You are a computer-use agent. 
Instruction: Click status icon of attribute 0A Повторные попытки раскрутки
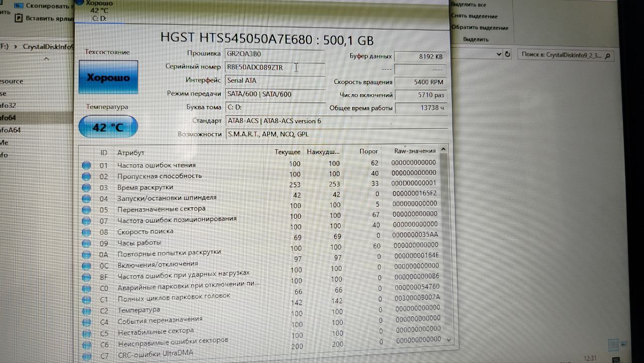point(86,254)
